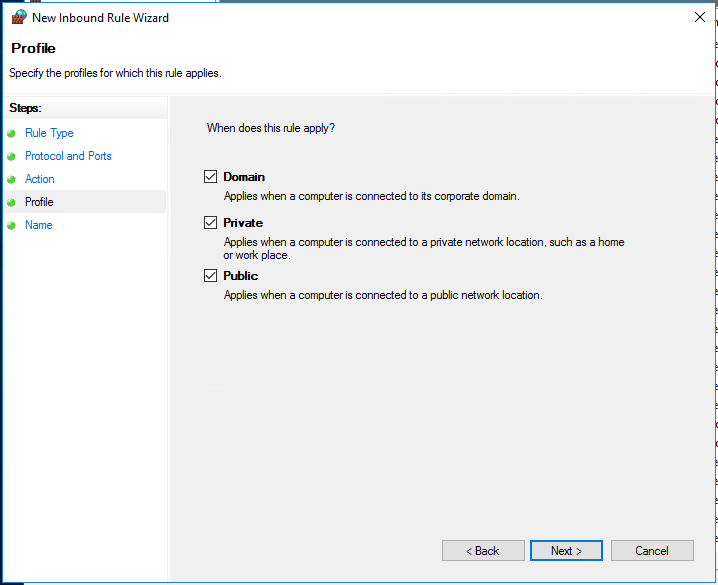Screen dimensions: 718x585
Task: Navigate to the Name step
Action: [x=39, y=225]
